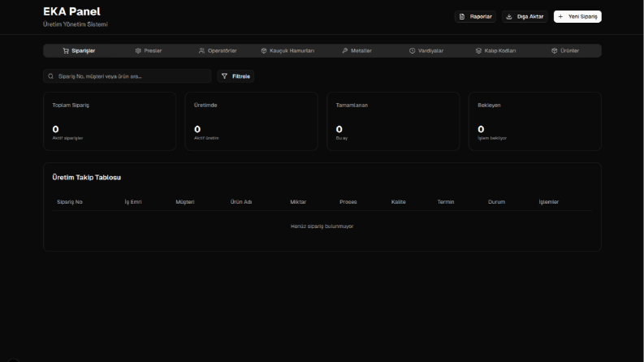Click the funnel icon in Filtrele button
The width and height of the screenshot is (644, 362).
224,76
